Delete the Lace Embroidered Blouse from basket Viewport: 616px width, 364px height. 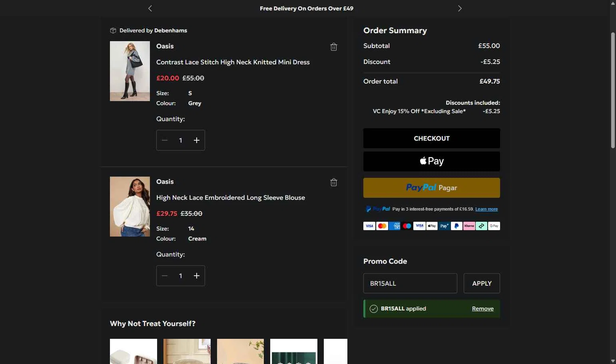tap(334, 183)
